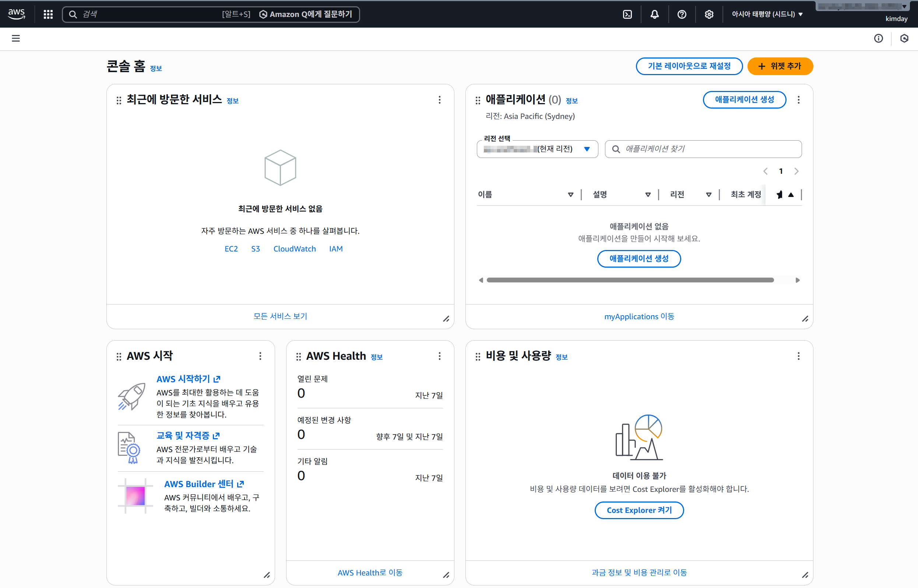918x588 pixels.
Task: Click the 위젯 추가 button
Action: [x=780, y=66]
